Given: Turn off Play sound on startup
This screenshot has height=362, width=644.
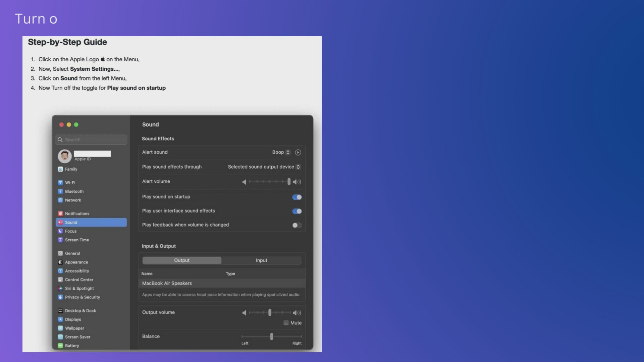Looking at the screenshot, I should click(x=297, y=197).
